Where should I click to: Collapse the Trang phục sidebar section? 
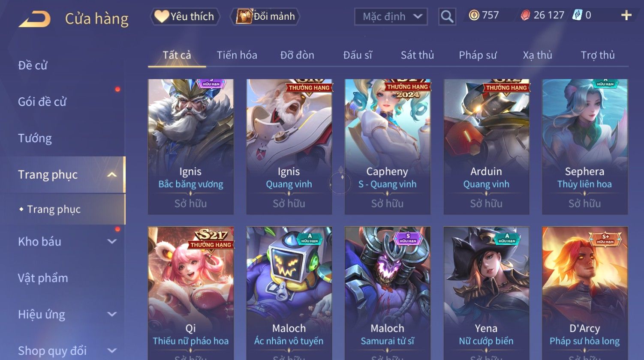[112, 174]
